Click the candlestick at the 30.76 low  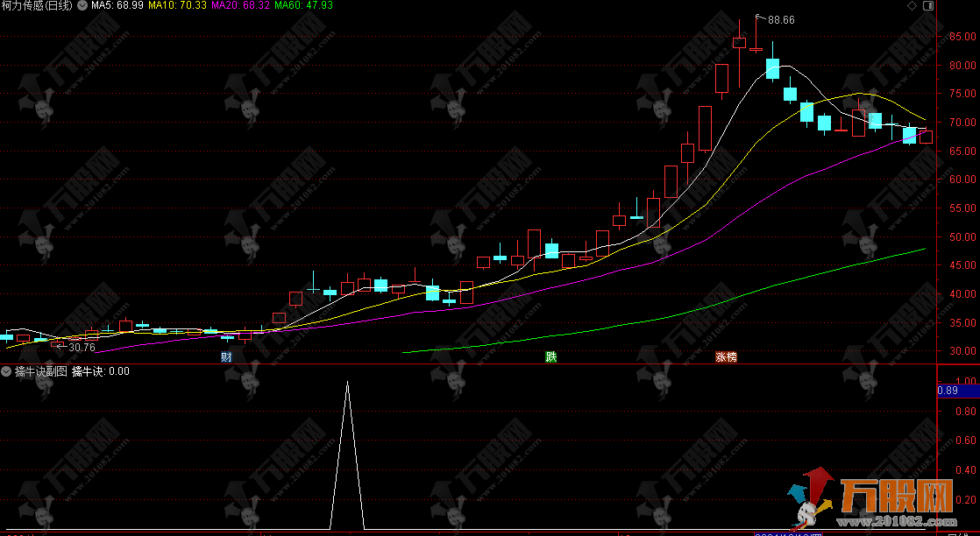tap(58, 343)
